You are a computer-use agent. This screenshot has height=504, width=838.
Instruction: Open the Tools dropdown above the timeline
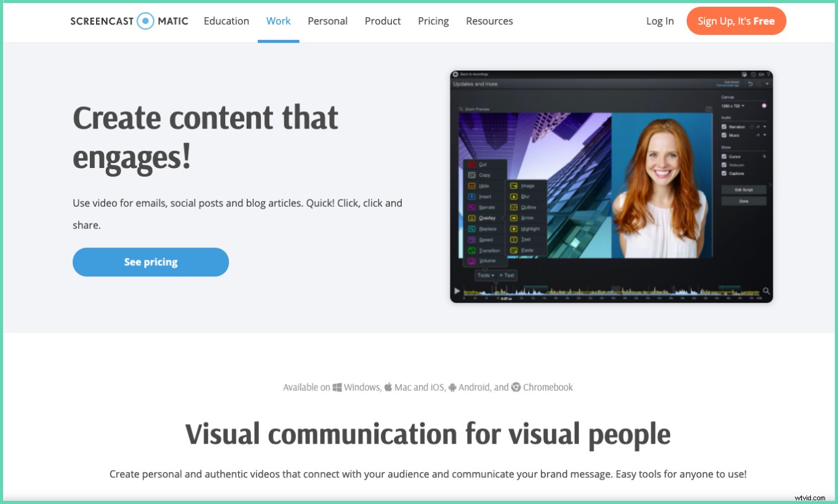pyautogui.click(x=486, y=274)
